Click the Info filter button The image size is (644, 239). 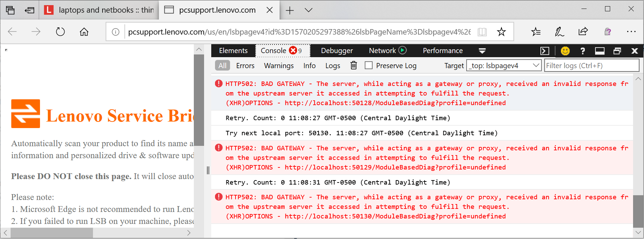tap(309, 66)
